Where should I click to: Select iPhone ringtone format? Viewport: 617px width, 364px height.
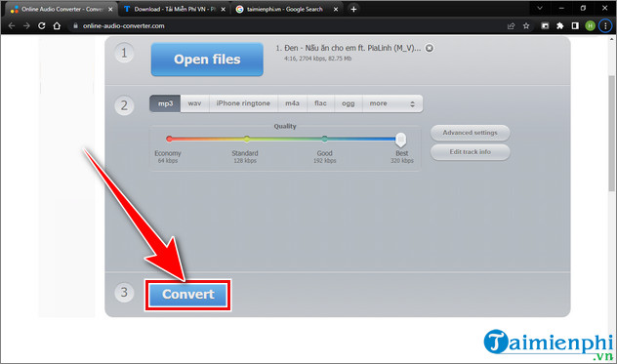tap(243, 103)
